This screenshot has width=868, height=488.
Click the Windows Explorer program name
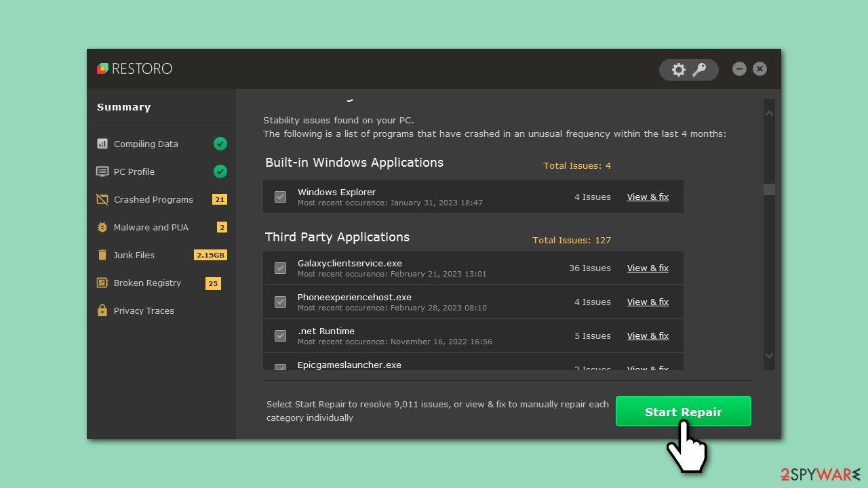[336, 192]
